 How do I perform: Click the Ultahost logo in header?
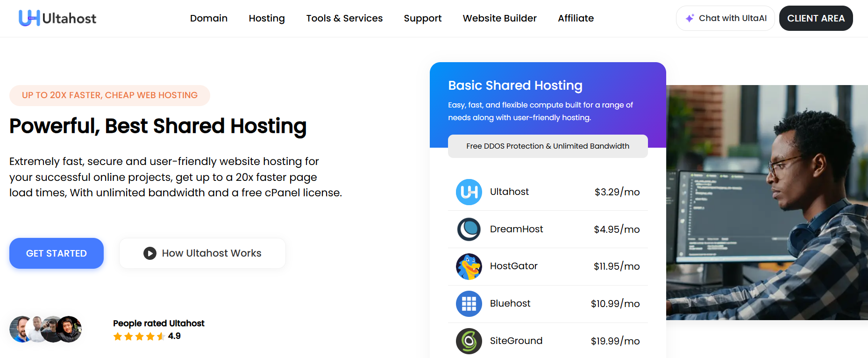coord(57,18)
